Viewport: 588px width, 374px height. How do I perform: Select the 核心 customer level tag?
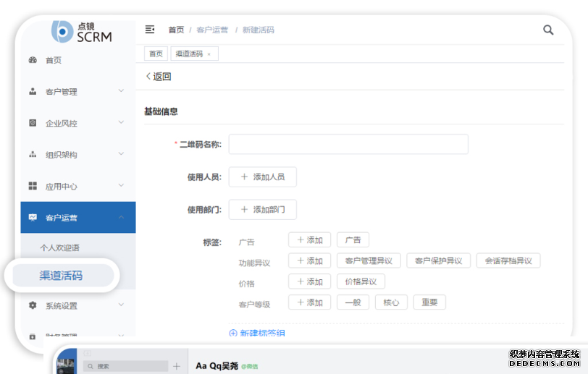(391, 302)
